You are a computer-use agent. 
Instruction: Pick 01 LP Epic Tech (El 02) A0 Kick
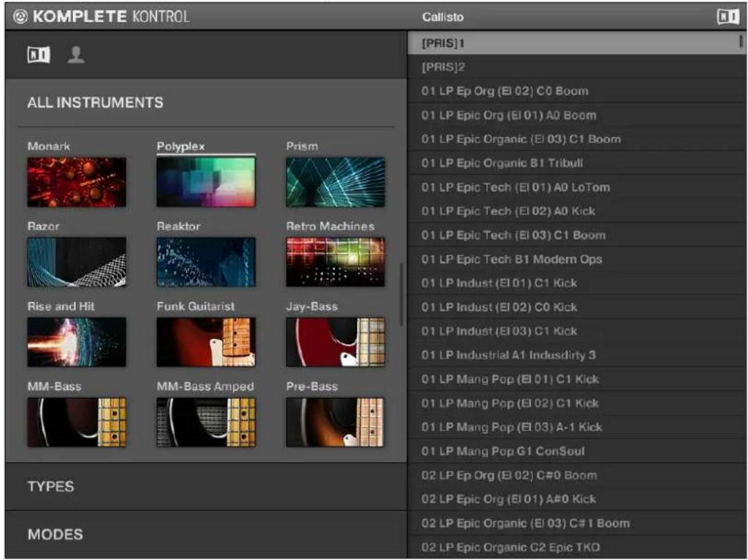point(577,211)
